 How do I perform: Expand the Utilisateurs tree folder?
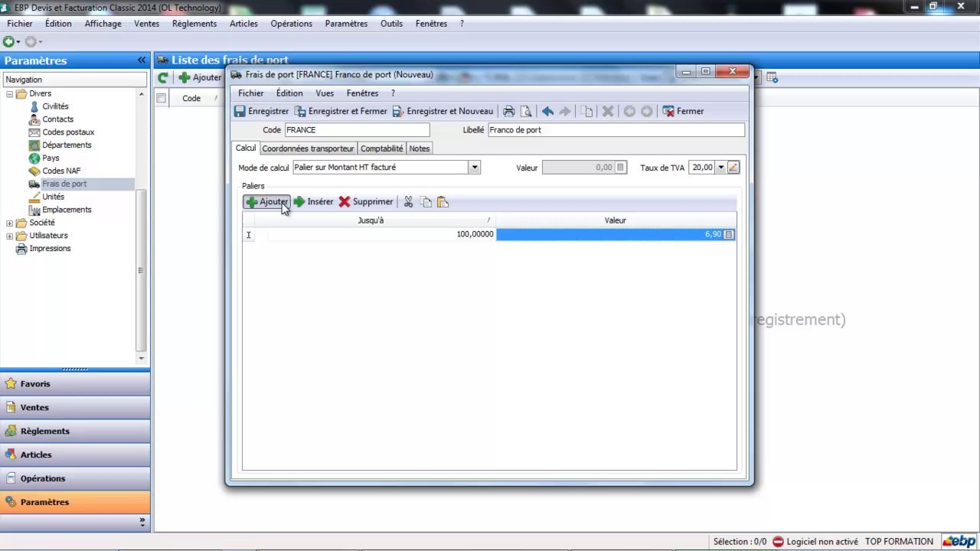9,236
